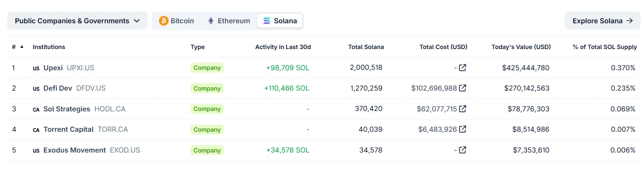Click US flag badge beside Upexi
The image size is (644, 170).
tap(36, 68)
